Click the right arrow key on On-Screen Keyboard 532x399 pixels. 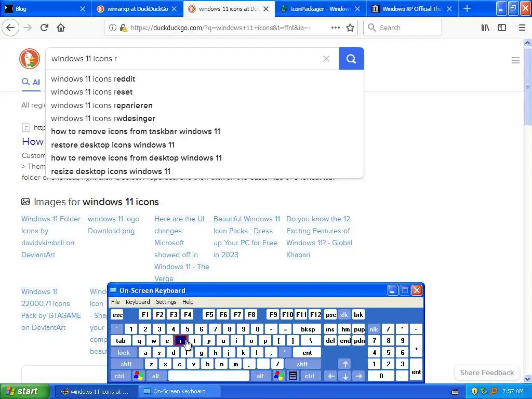[359, 376]
